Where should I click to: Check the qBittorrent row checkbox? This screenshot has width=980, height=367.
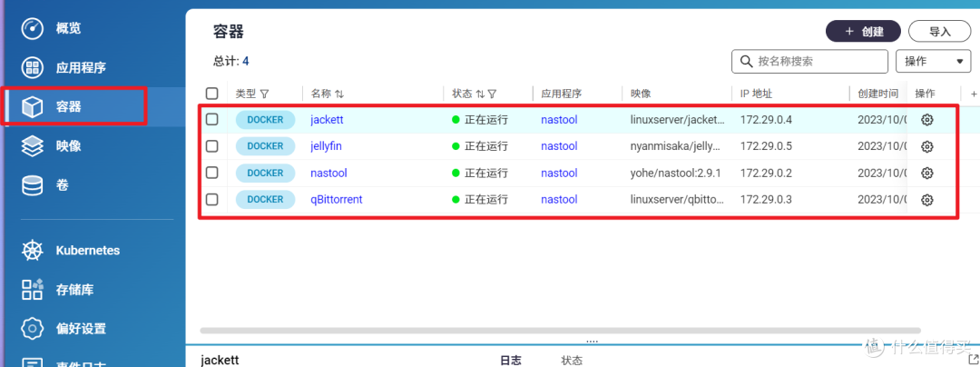[x=211, y=200]
